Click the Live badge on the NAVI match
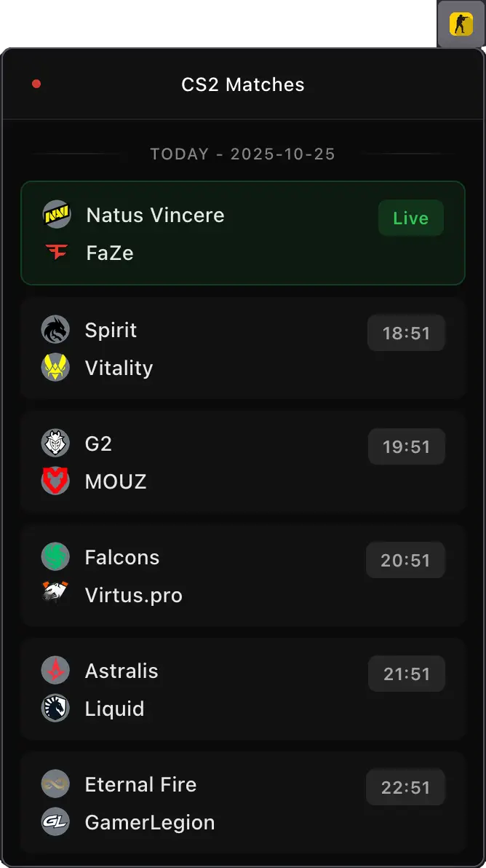The image size is (486, 868). (x=410, y=218)
